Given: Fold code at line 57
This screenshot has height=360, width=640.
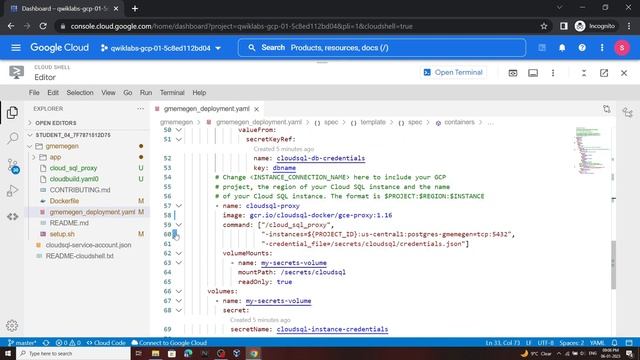Looking at the screenshot, I should 179,206.
